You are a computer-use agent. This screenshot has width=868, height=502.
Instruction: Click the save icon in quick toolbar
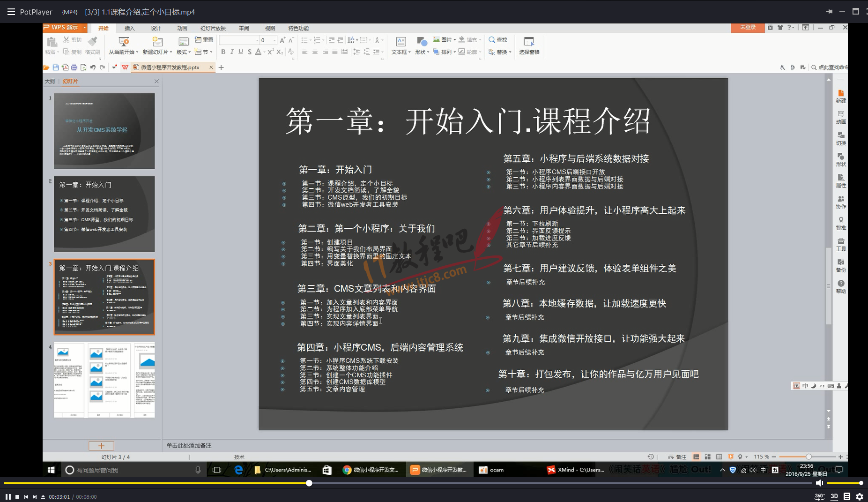[56, 67]
